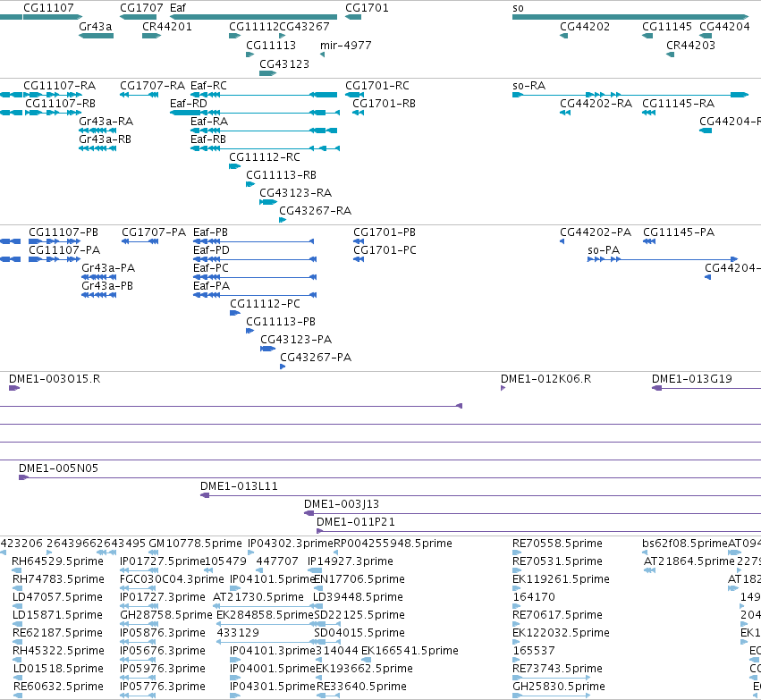Viewport: 761px width, 700px height.
Task: Click the CG11107 gene label
Action: [48, 8]
